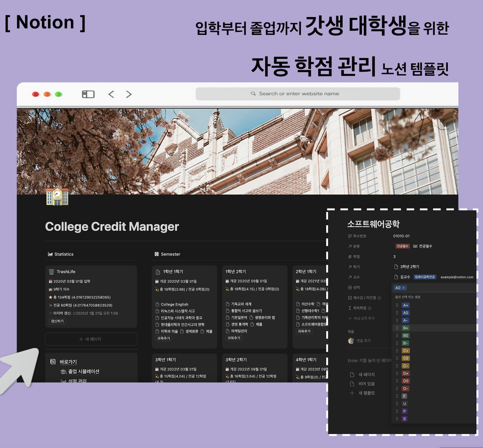
Task: Click the browser address search field
Action: pyautogui.click(x=298, y=94)
